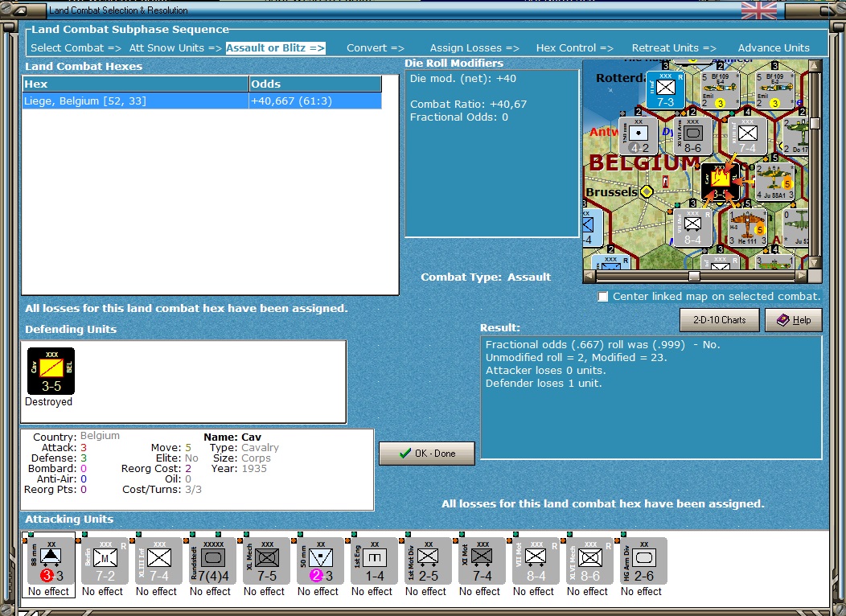The height and width of the screenshot is (616, 846).
Task: Select the HG Arm Div 2-6 counter
Action: (x=643, y=561)
